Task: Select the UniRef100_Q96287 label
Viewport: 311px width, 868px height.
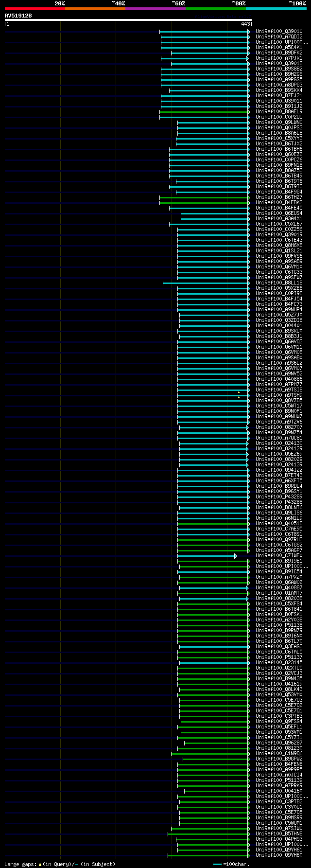Action: (x=279, y=743)
